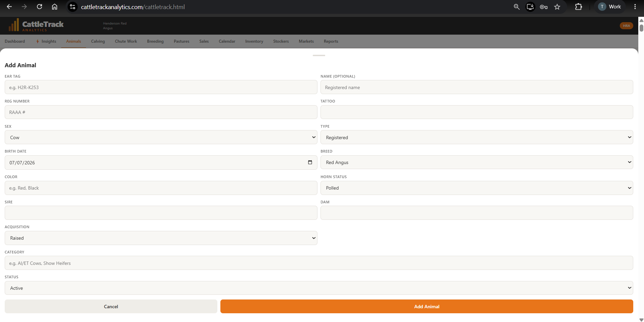Cancel the Add Animal form

tap(111, 307)
